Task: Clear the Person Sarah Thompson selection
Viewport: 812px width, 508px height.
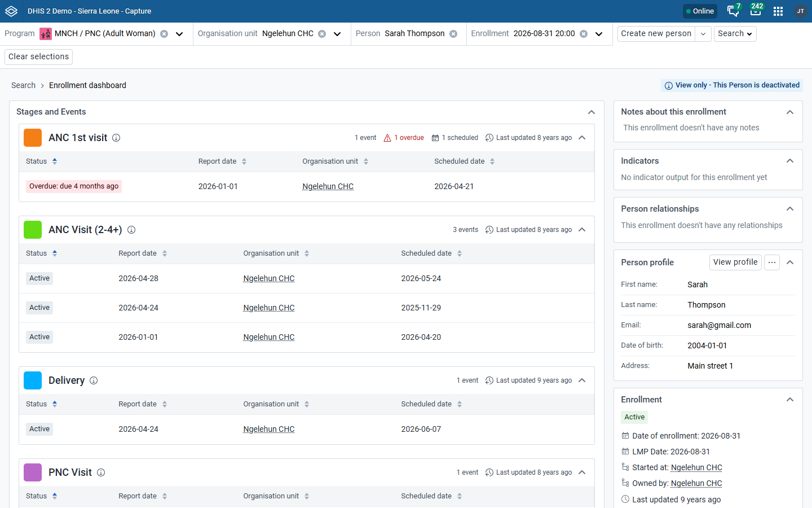Action: click(453, 34)
